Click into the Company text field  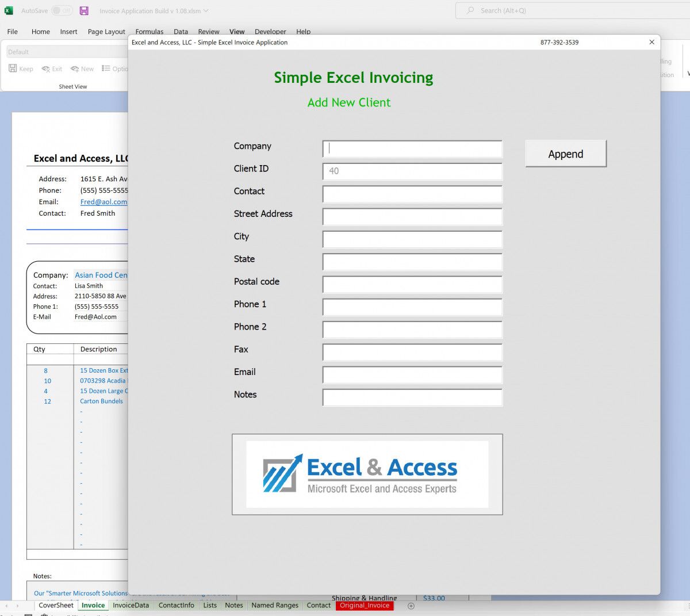pos(412,149)
